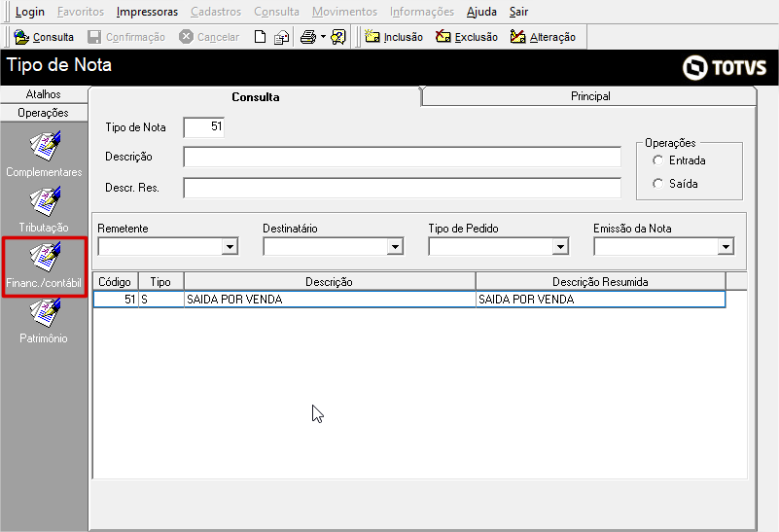Screen dimensions: 779x532
Task: Open Patrimônio operation in sidebar
Action: 44,321
